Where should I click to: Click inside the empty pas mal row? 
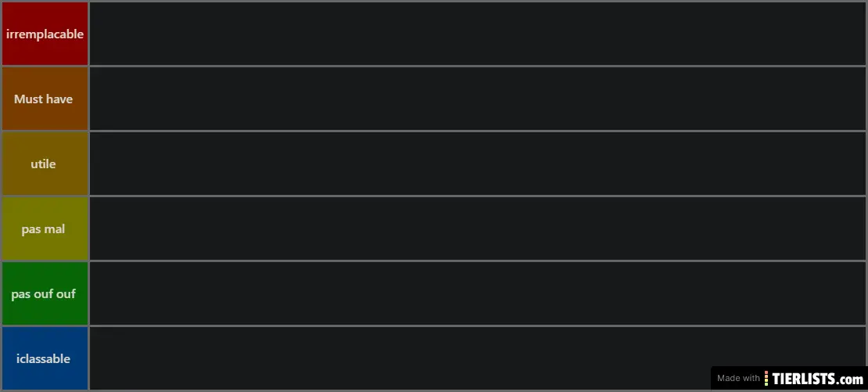477,228
